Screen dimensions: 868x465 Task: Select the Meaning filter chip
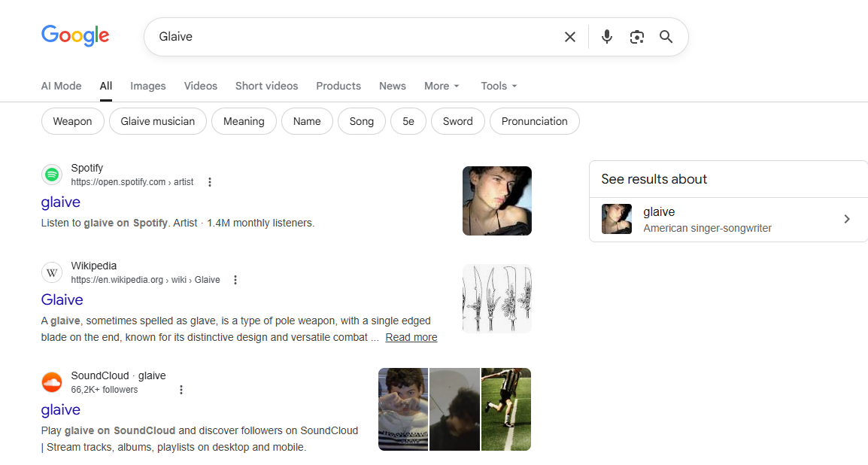click(x=244, y=121)
